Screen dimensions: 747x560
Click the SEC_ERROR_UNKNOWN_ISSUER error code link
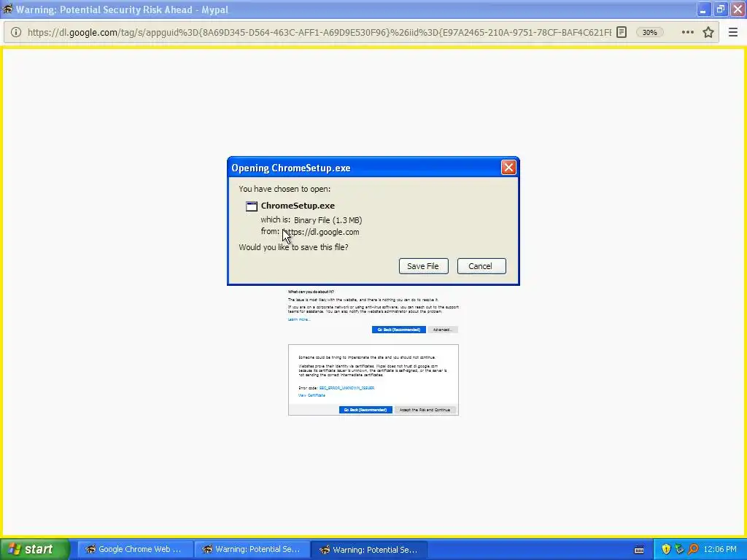click(x=347, y=388)
